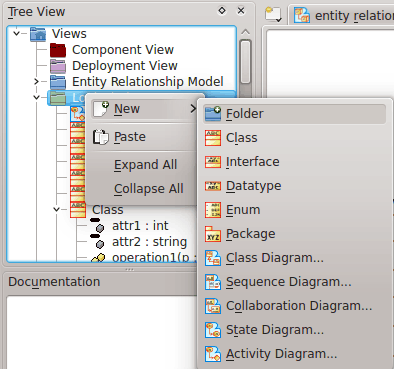Click the Tree View scrollbar up arrow
This screenshot has height=369, width=394.
pos(245,32)
